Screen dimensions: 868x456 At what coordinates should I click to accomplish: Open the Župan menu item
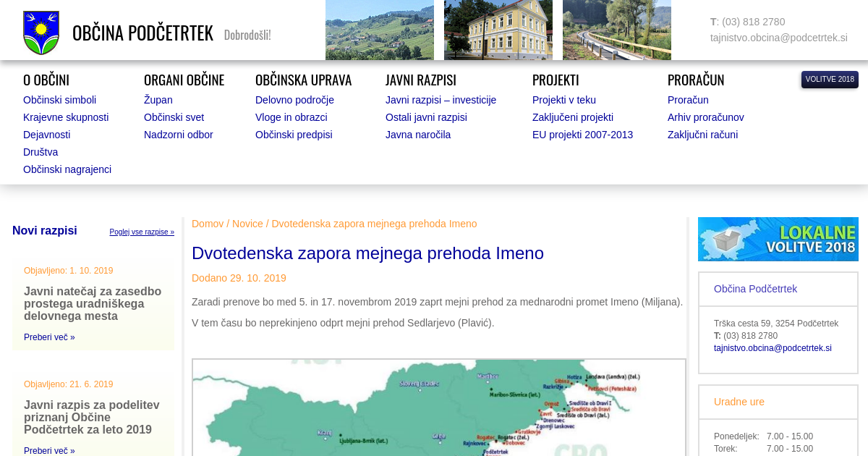pyautogui.click(x=158, y=100)
